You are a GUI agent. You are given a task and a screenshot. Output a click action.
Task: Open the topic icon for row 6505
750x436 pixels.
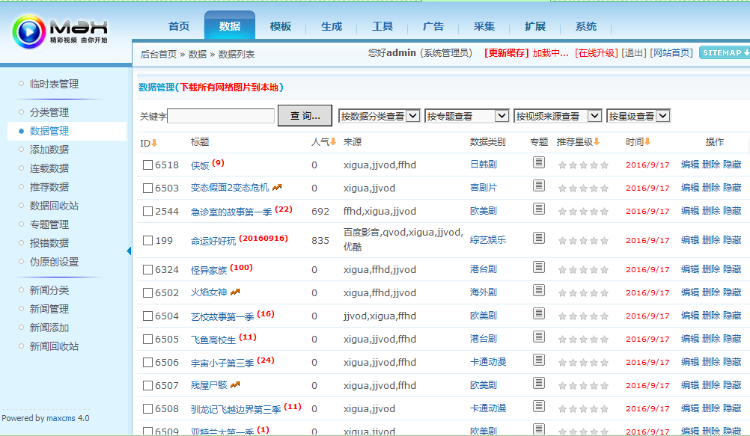(x=539, y=337)
